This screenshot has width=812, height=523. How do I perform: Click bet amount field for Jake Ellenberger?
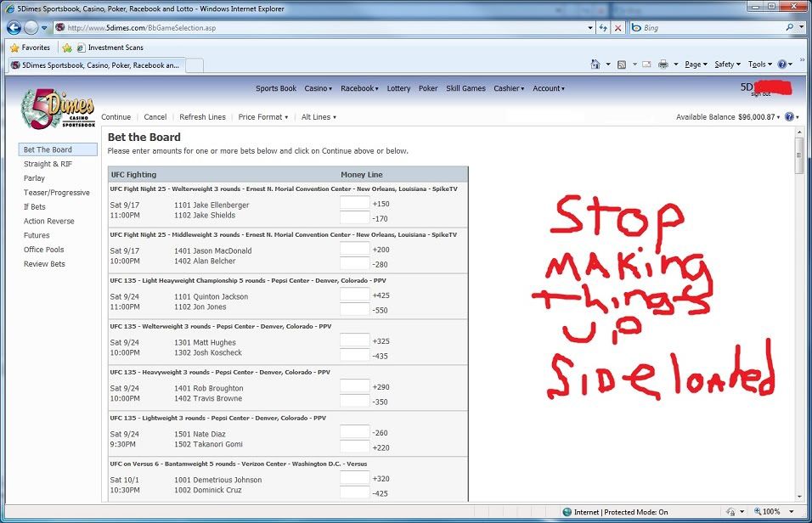(x=355, y=202)
